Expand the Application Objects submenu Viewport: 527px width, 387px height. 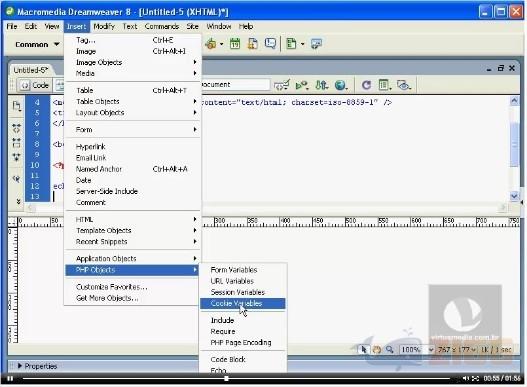[132, 258]
